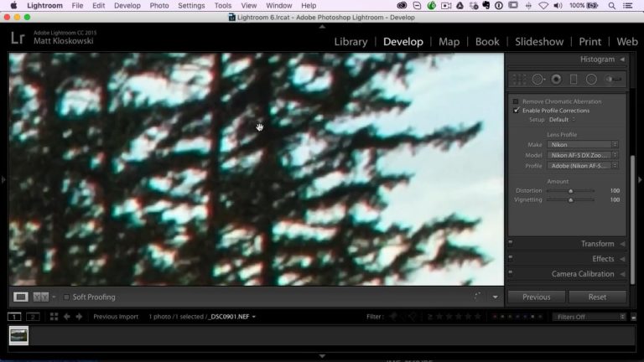
Task: Switch to Before/After Y|Y view
Action: tap(40, 297)
